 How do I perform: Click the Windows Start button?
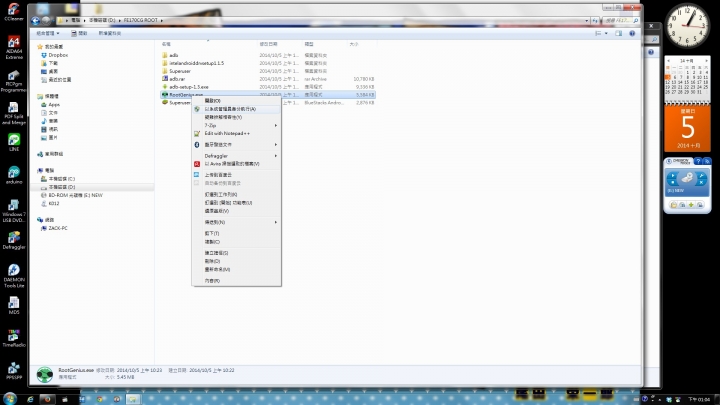click(9, 399)
